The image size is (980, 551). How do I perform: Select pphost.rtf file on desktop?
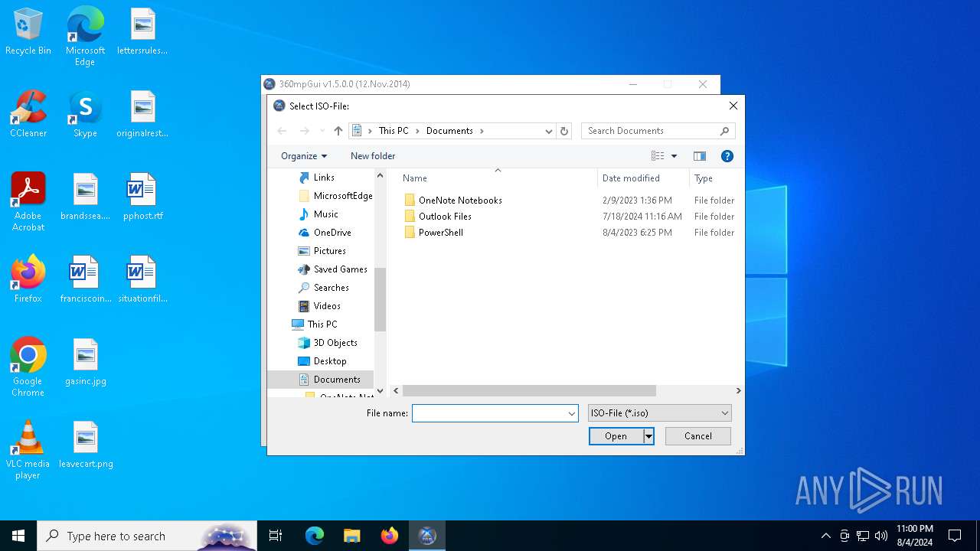[x=142, y=197]
